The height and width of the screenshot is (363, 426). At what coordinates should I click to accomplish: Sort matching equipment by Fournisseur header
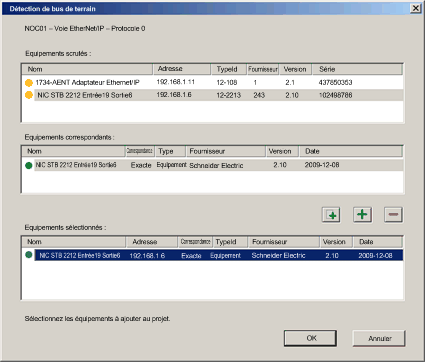(226, 151)
